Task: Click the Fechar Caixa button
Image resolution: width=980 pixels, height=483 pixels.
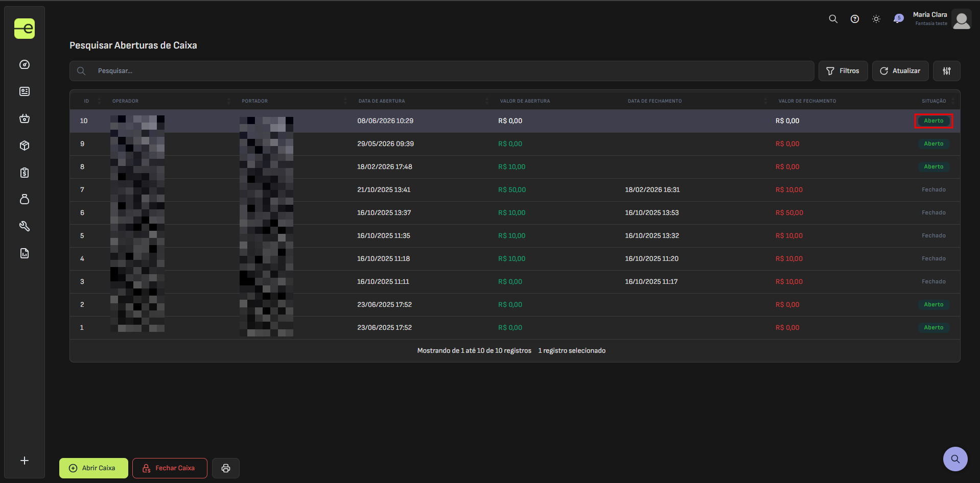Action: pyautogui.click(x=170, y=468)
